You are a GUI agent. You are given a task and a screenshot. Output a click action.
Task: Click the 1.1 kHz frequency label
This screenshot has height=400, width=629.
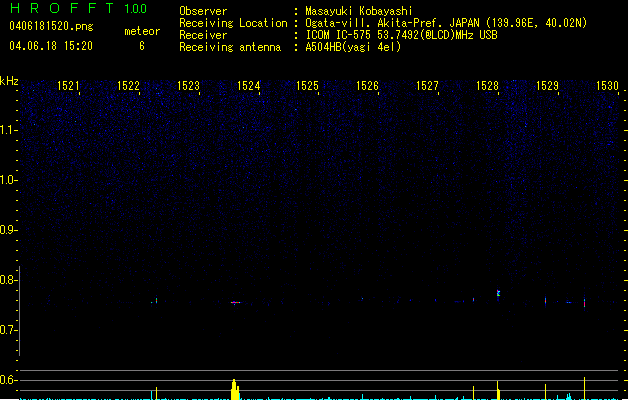8,130
